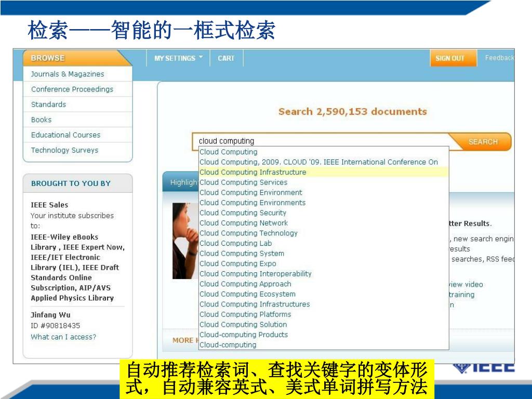Click the 'Search 2,590,153 documents' heading

(x=353, y=112)
